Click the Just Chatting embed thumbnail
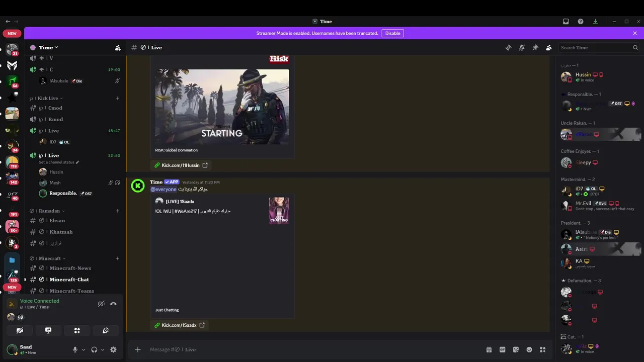Viewport: 644px width, 362px height. pyautogui.click(x=279, y=211)
